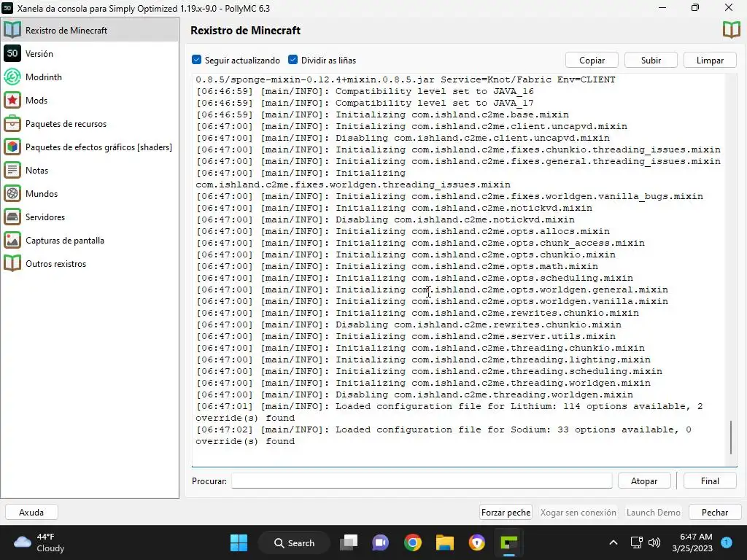Show hidden tray icons chevron
This screenshot has width=747, height=560.
[x=614, y=542]
